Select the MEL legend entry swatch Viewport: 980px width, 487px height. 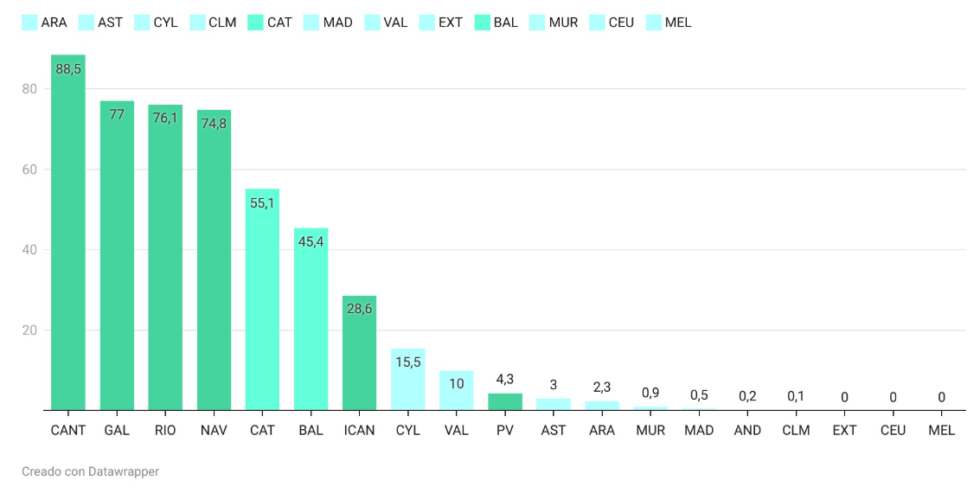click(x=654, y=22)
